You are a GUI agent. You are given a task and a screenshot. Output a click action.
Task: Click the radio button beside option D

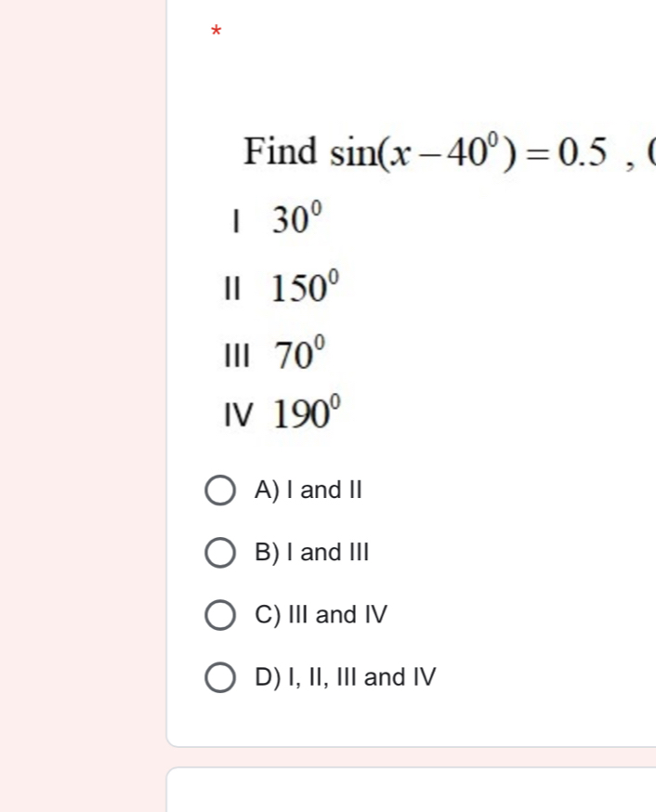[221, 677]
